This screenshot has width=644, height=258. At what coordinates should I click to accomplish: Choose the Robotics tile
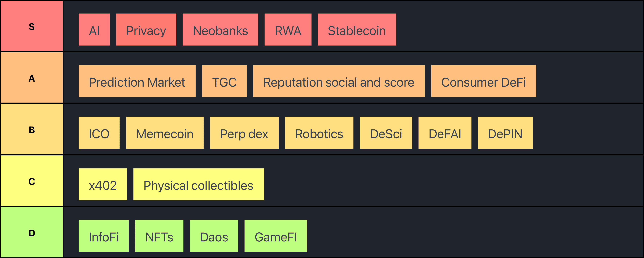319,133
